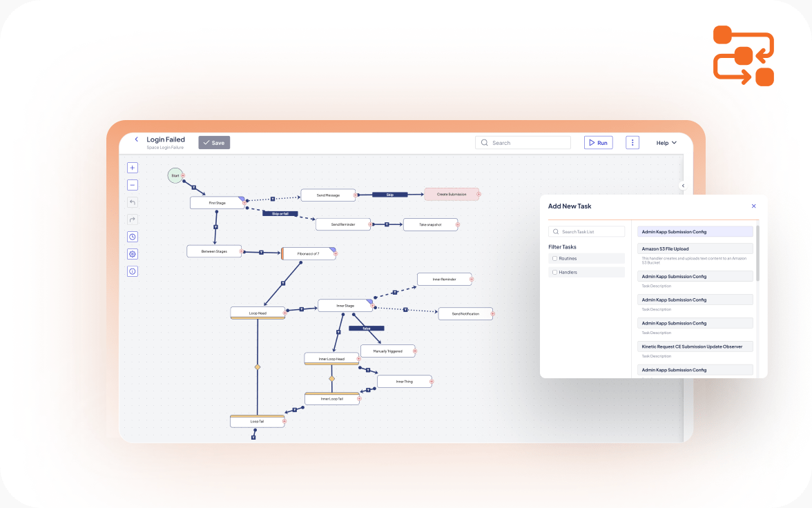Click the "Skip or fail" connector label
Image resolution: width=812 pixels, height=508 pixels.
tap(280, 213)
